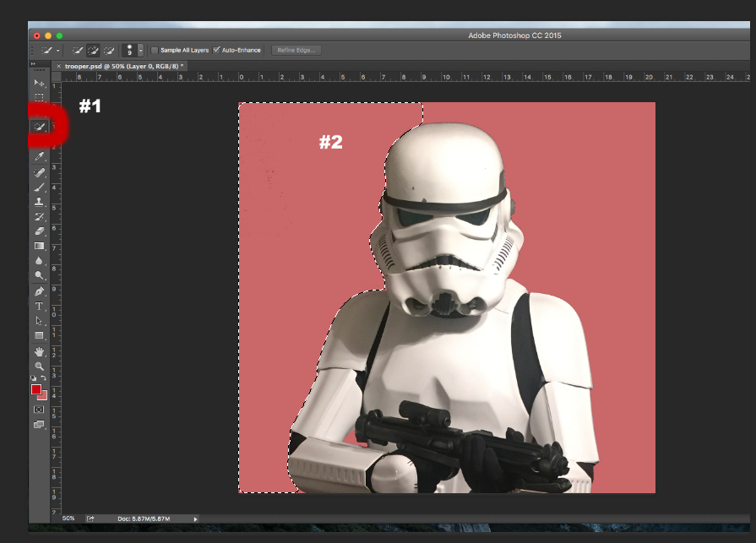
Task: Select the Path Selection tool
Action: 39,321
